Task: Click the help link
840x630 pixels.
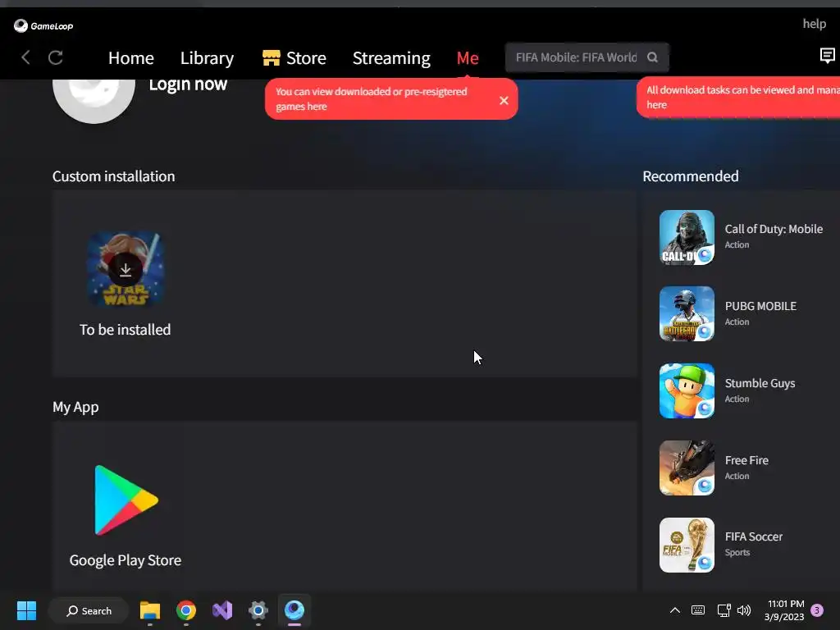Action: click(x=814, y=24)
